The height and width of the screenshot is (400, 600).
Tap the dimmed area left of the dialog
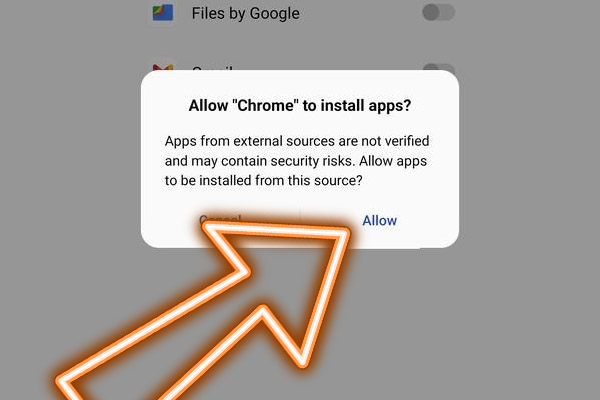[69, 161]
